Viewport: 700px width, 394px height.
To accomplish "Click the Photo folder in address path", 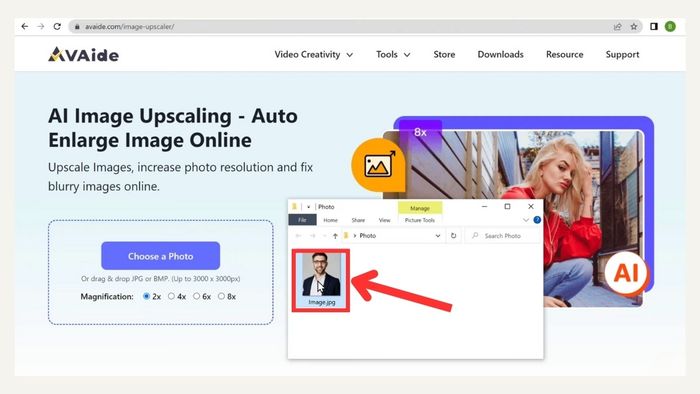I will tap(368, 236).
